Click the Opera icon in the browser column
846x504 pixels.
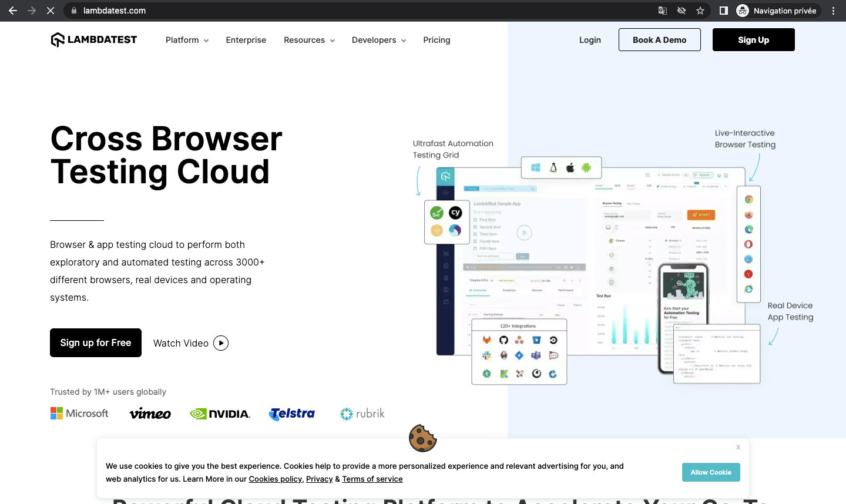(x=748, y=244)
